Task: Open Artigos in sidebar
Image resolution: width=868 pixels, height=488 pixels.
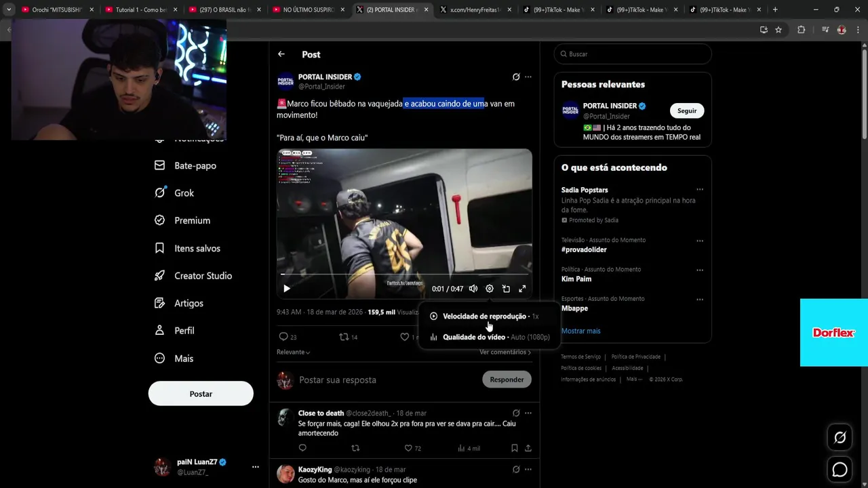Action: [179, 303]
